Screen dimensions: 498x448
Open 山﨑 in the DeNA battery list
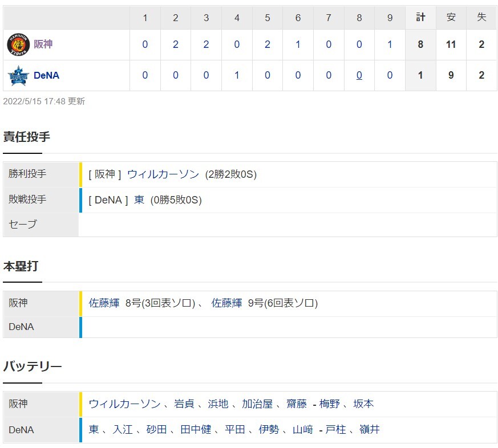pos(303,430)
